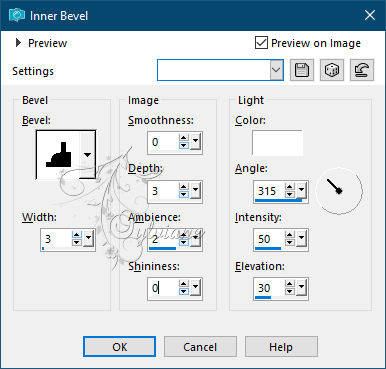The image size is (386, 369).
Task: Open the Width slider dropdown arrow
Action: pos(88,238)
